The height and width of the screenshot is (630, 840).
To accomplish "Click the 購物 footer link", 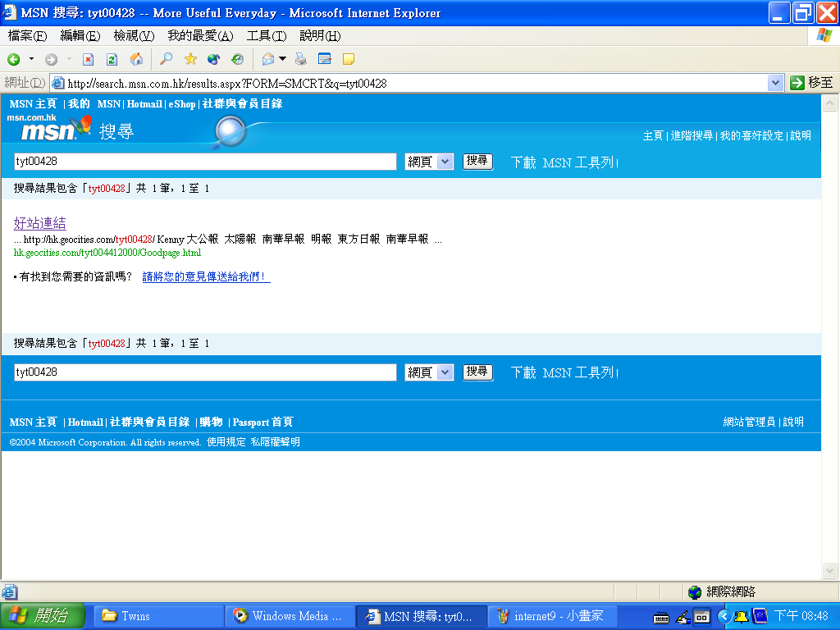I will point(211,422).
